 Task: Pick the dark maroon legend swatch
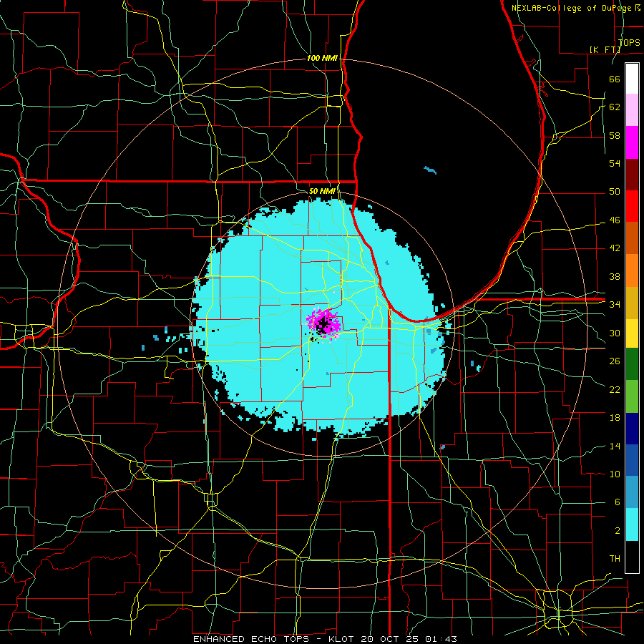[x=632, y=174]
